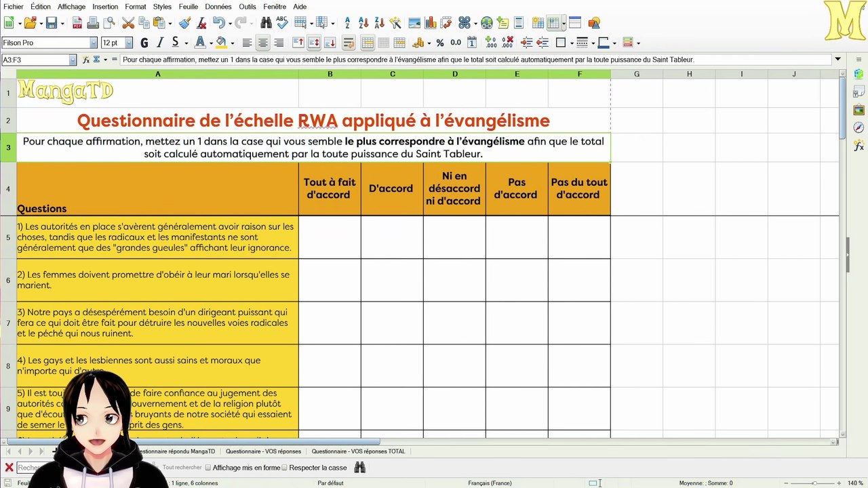
Task: Click the Headers and Footers icon
Action: 519,23
